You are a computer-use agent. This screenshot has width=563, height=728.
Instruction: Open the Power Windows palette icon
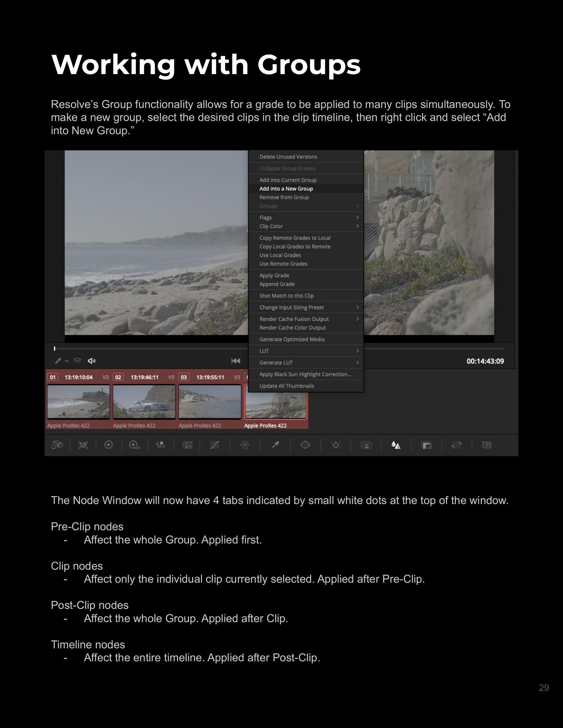coord(305,445)
